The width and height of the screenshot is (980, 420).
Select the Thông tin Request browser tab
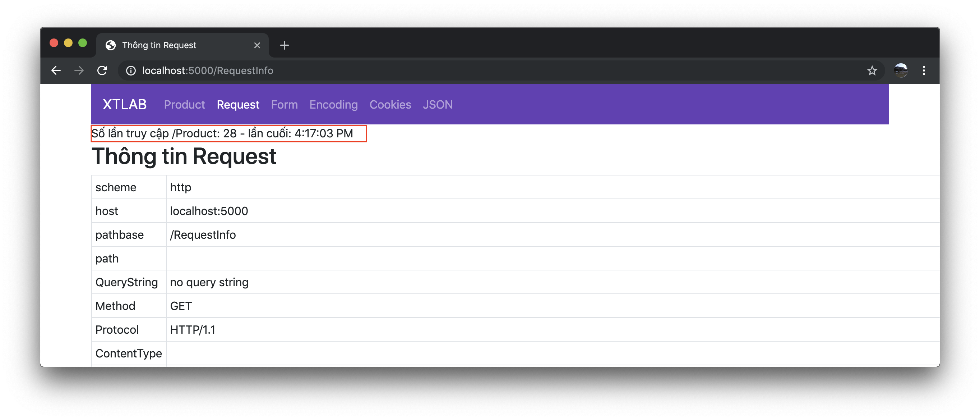pyautogui.click(x=171, y=45)
